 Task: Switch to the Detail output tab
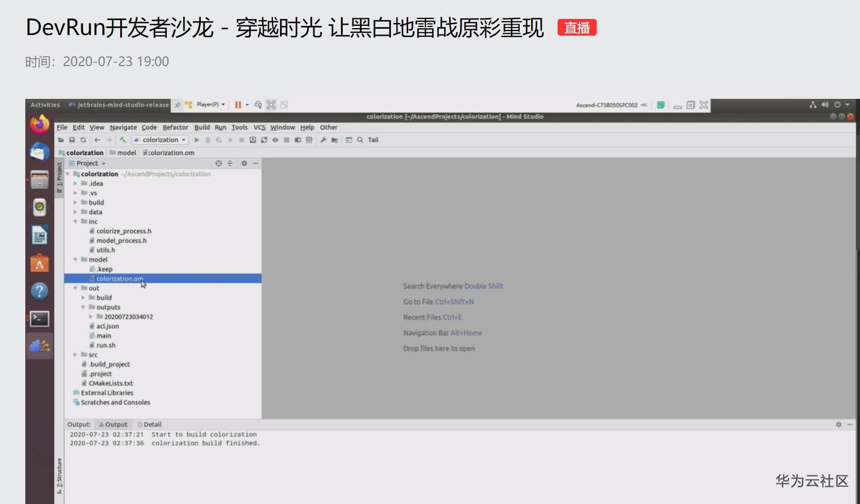click(x=151, y=424)
